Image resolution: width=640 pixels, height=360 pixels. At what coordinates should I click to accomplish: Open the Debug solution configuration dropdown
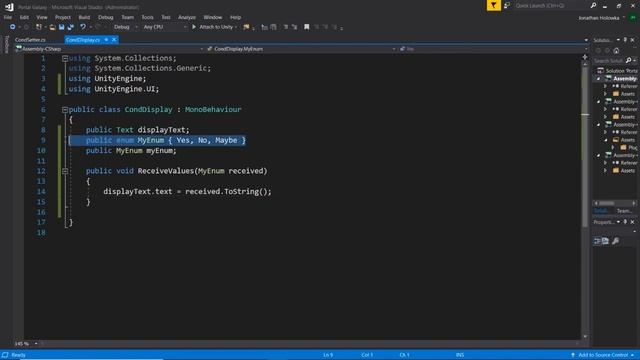[126, 27]
